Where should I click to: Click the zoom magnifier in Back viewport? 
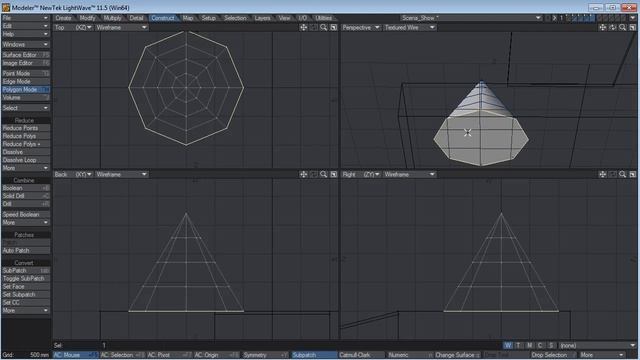(x=324, y=174)
